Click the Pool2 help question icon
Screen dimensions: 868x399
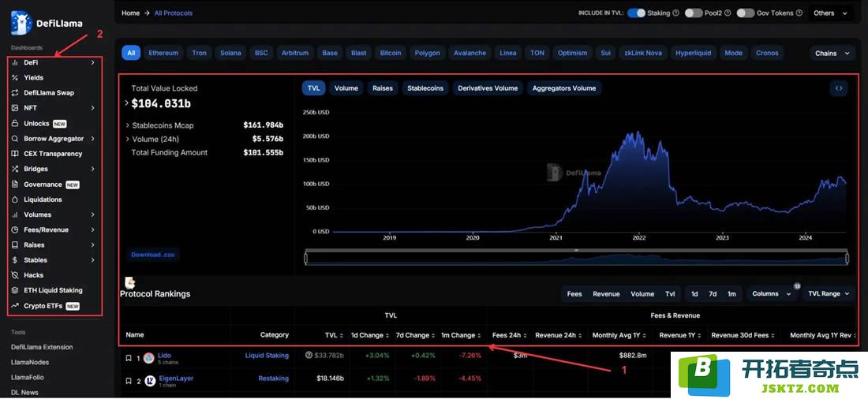(x=728, y=13)
